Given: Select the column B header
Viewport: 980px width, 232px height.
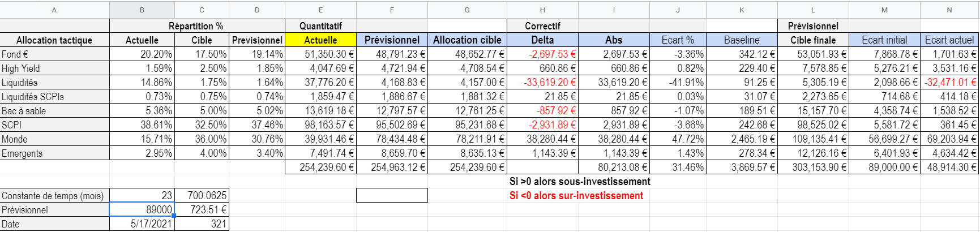Looking at the screenshot, I should 142,10.
